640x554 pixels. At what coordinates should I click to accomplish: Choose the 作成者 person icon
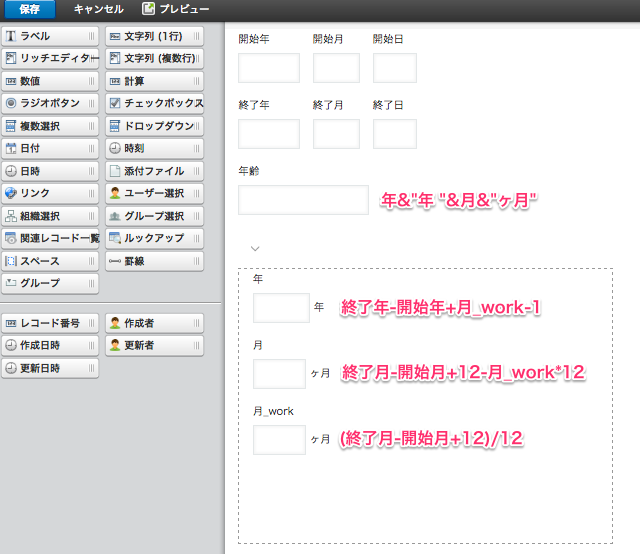(115, 323)
